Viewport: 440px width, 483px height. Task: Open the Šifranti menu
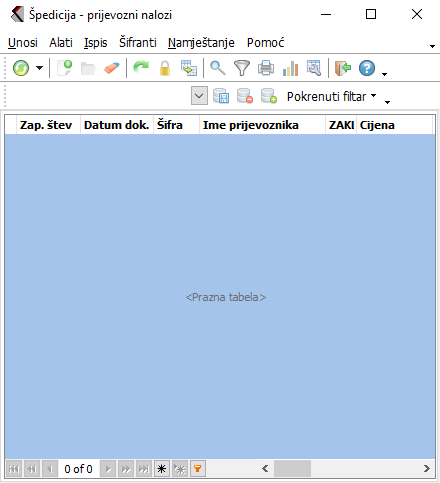click(x=138, y=43)
